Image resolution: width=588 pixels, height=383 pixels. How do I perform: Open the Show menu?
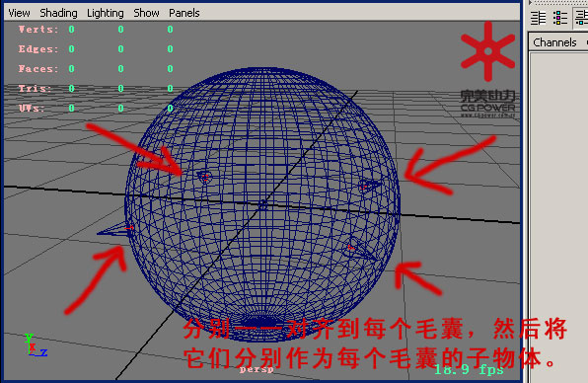click(x=146, y=13)
